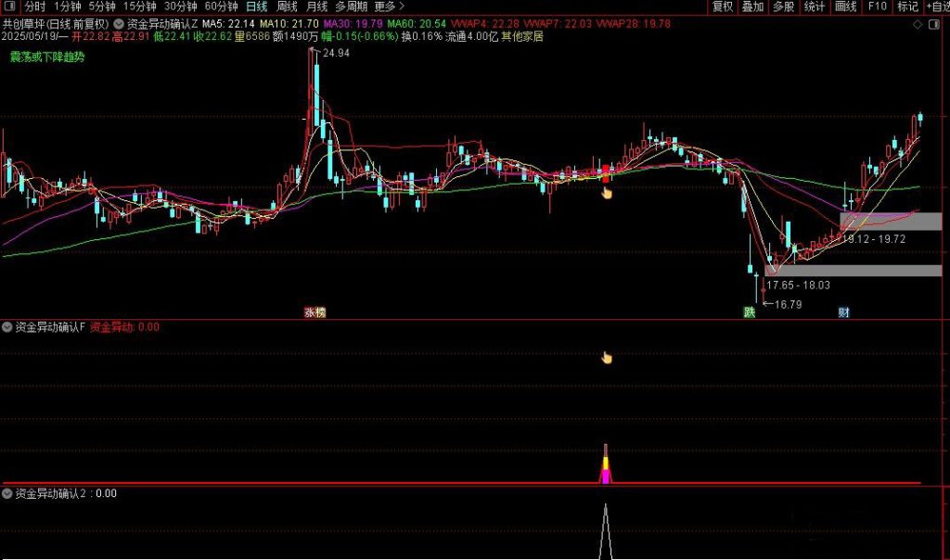
Task: Expand the 资金异动确认Z indicator dropdown
Action: (119, 22)
